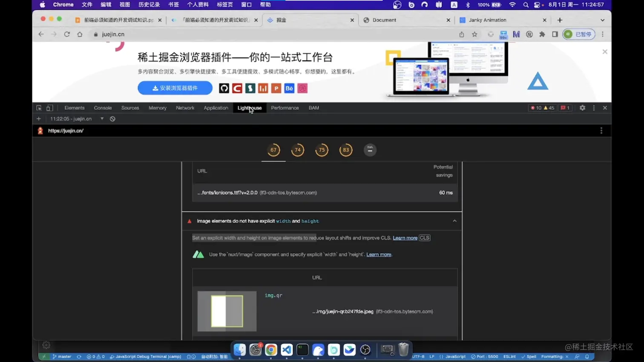Viewport: 644px width, 362px height.
Task: Open the 历史记录 menu in the menu bar
Action: (149, 5)
